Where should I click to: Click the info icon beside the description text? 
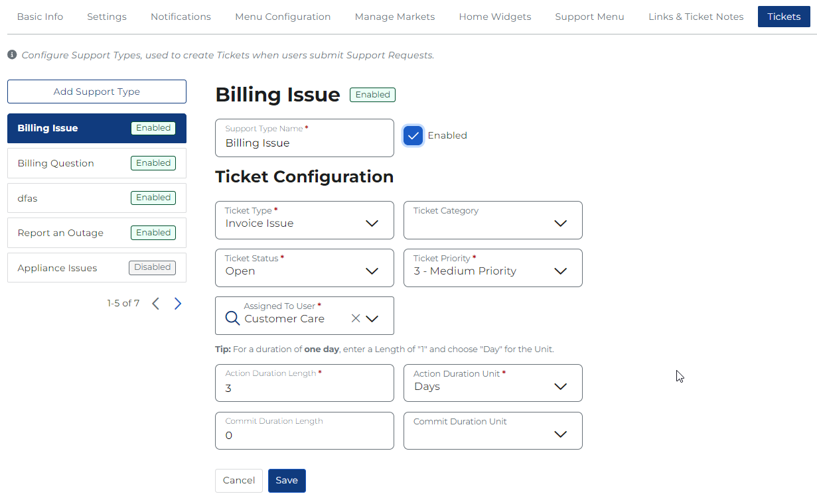tap(12, 55)
